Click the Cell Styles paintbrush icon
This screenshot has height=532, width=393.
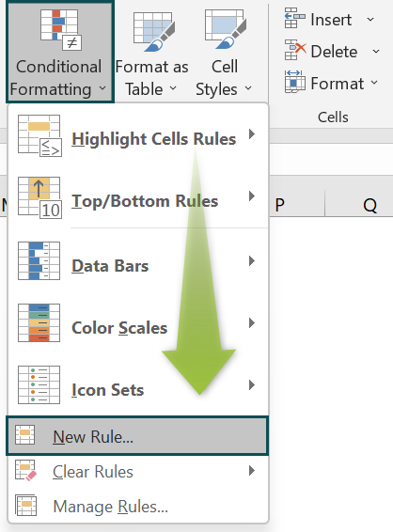[226, 30]
